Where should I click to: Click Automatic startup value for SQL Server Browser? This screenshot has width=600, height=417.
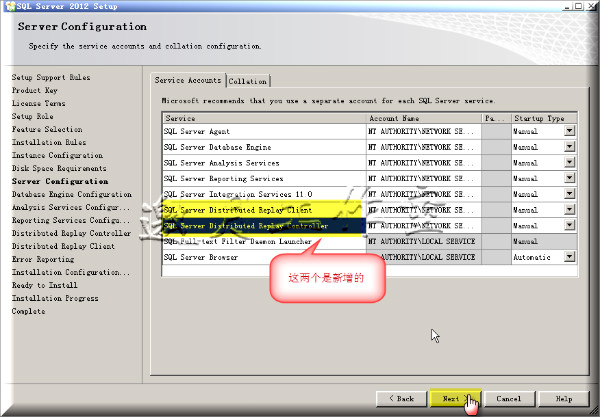tap(532, 257)
